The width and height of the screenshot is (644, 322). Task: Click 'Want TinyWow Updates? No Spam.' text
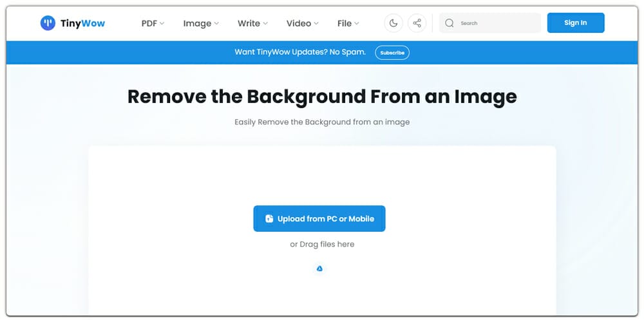300,52
